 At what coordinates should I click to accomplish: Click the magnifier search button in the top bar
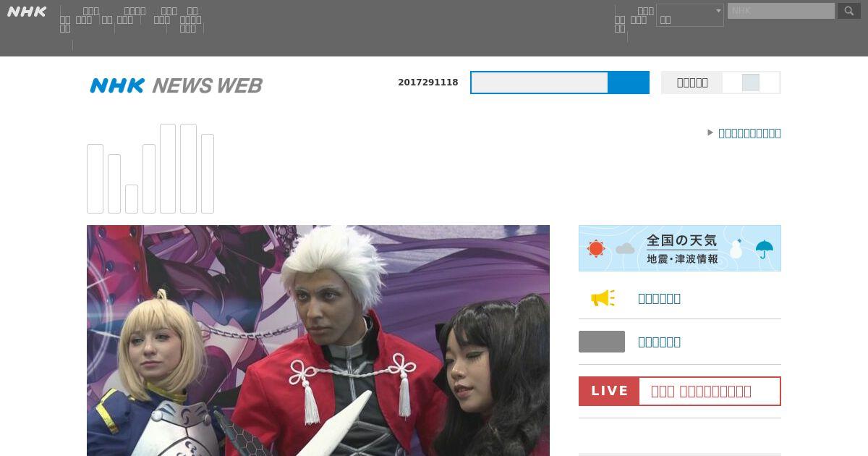click(849, 11)
